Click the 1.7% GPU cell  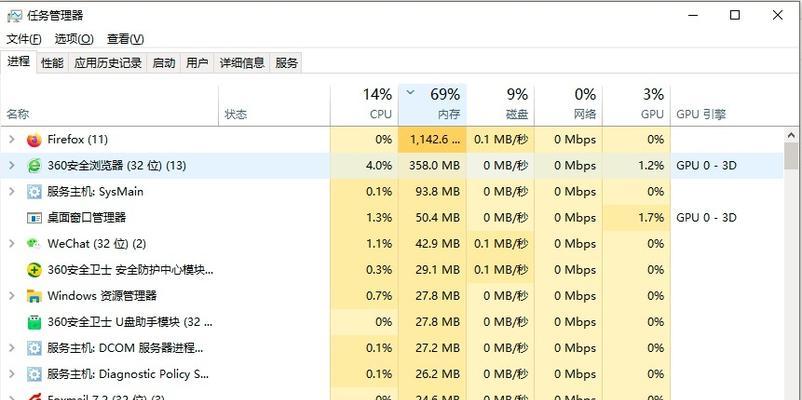pos(636,218)
